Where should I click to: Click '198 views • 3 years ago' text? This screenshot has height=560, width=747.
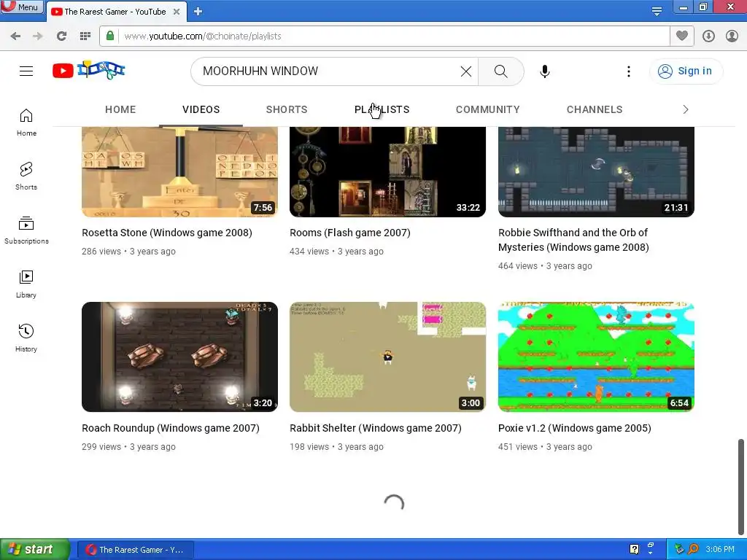click(336, 447)
